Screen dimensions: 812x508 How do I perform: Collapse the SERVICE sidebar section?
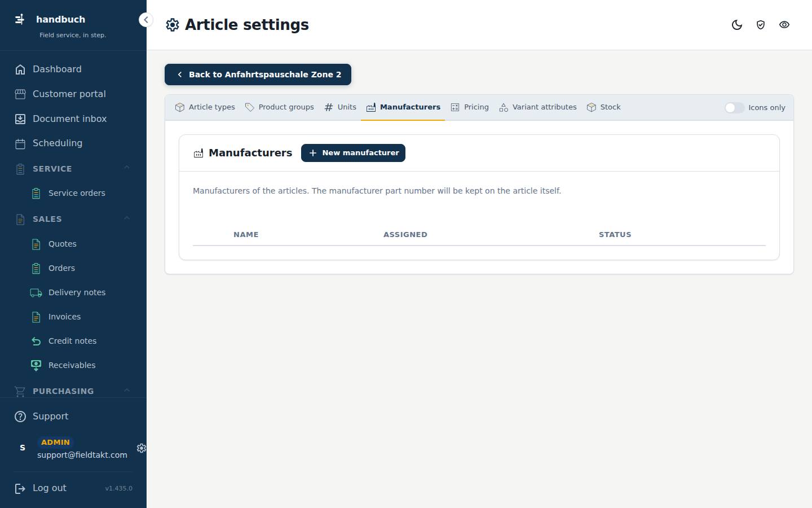tap(127, 168)
